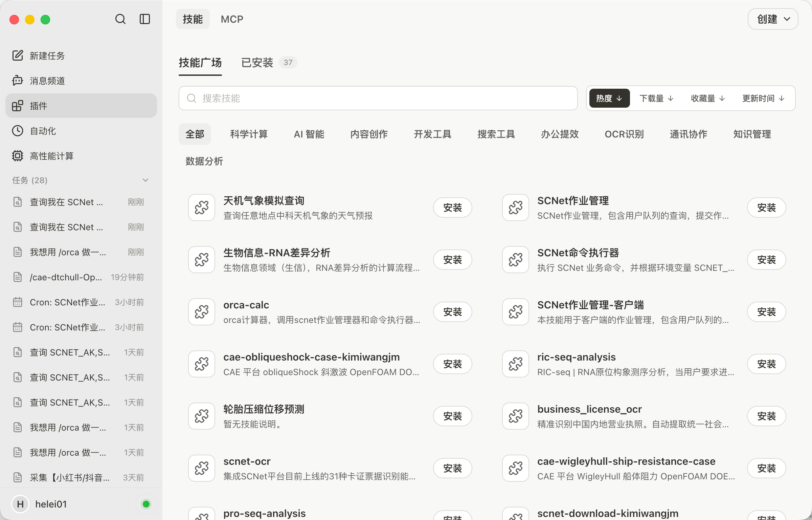Viewport: 812px width, 520px height.
Task: Click the puzzle icon for scnet-ocr
Action: tap(202, 468)
